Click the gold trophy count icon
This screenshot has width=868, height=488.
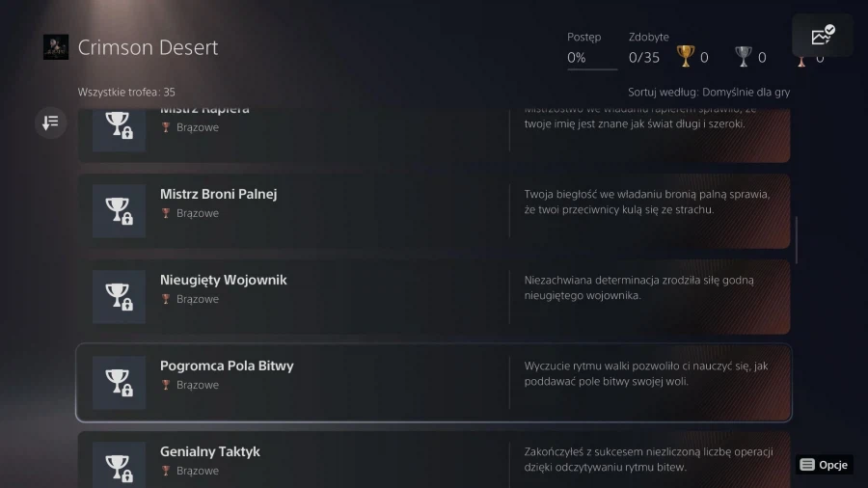[687, 58]
